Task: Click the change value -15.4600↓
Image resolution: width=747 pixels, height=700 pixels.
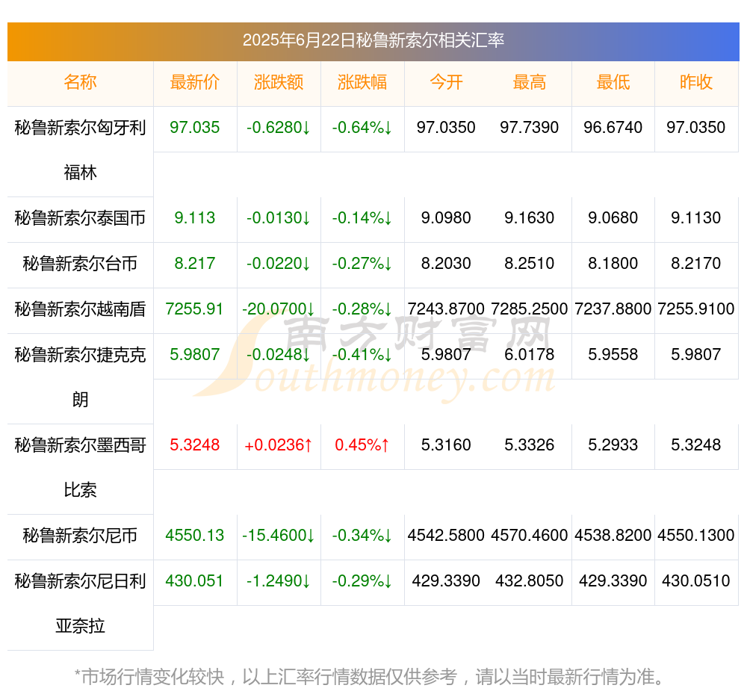Action: point(279,536)
